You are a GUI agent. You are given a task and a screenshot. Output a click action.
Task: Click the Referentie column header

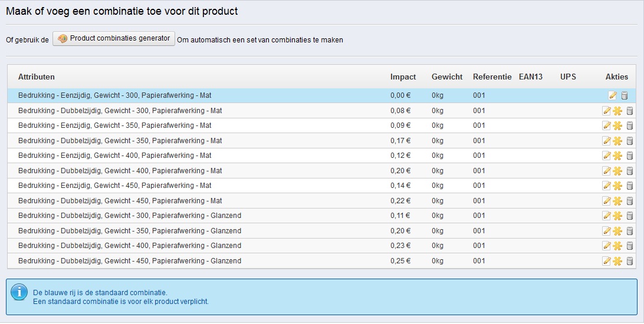click(492, 77)
